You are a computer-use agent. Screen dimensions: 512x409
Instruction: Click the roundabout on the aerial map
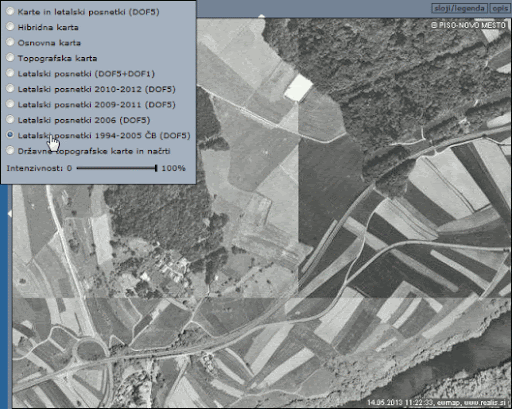(x=90, y=350)
